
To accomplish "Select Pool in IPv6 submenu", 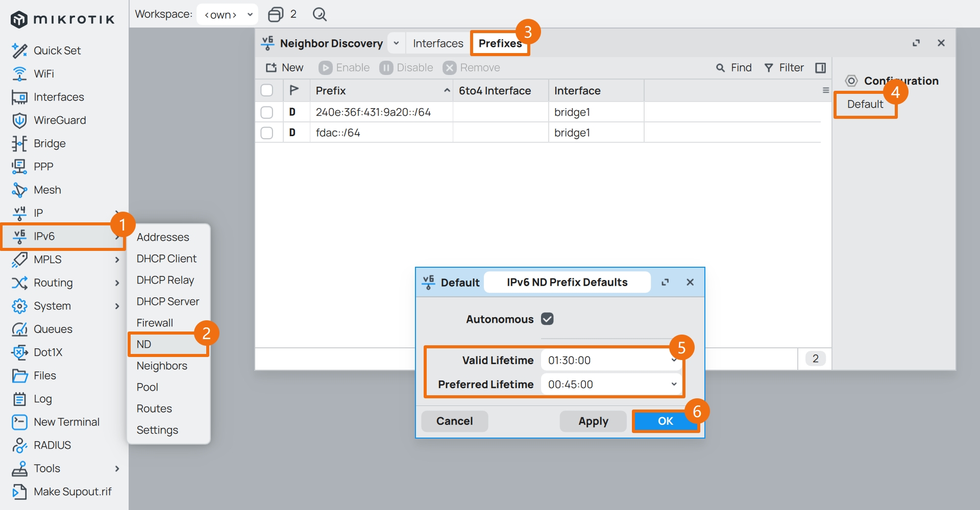I will (x=148, y=387).
